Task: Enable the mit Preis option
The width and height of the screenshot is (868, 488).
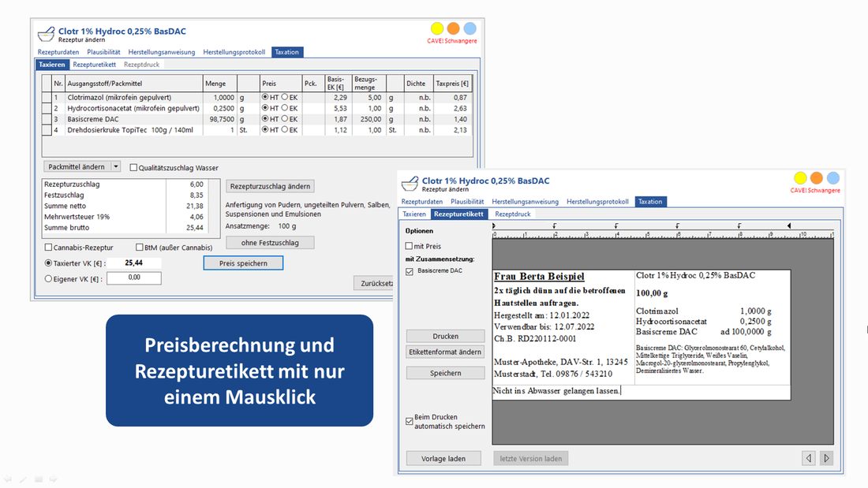Action: (409, 246)
